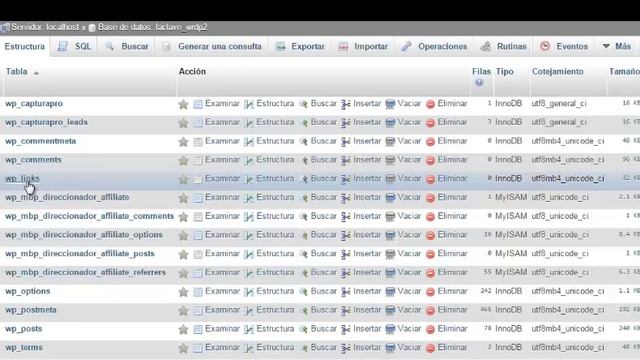
Task: Click the Eventos clock icon
Action: coord(545,47)
